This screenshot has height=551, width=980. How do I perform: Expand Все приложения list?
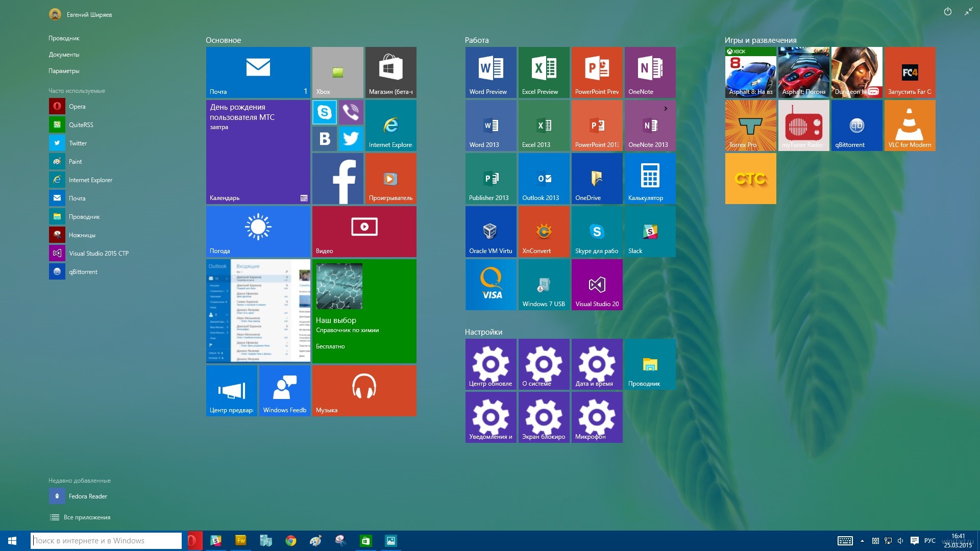(80, 517)
